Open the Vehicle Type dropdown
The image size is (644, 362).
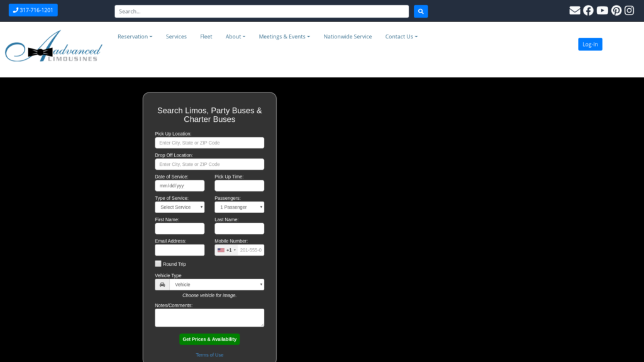[216, 285]
